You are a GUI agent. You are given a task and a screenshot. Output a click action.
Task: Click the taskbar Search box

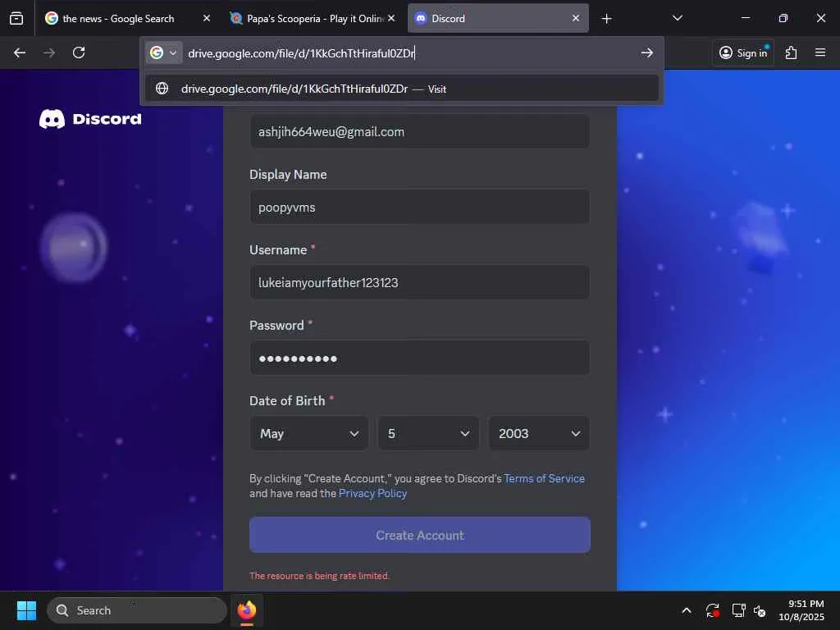coord(137,610)
